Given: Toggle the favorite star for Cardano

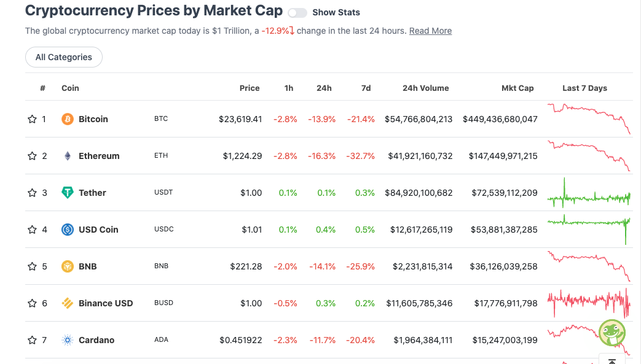Looking at the screenshot, I should pyautogui.click(x=32, y=340).
